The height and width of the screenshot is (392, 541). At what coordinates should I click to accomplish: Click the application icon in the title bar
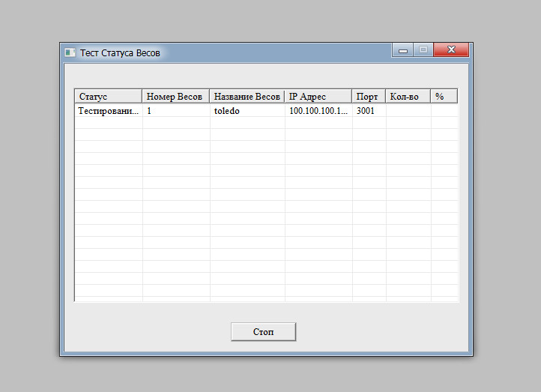click(x=70, y=52)
